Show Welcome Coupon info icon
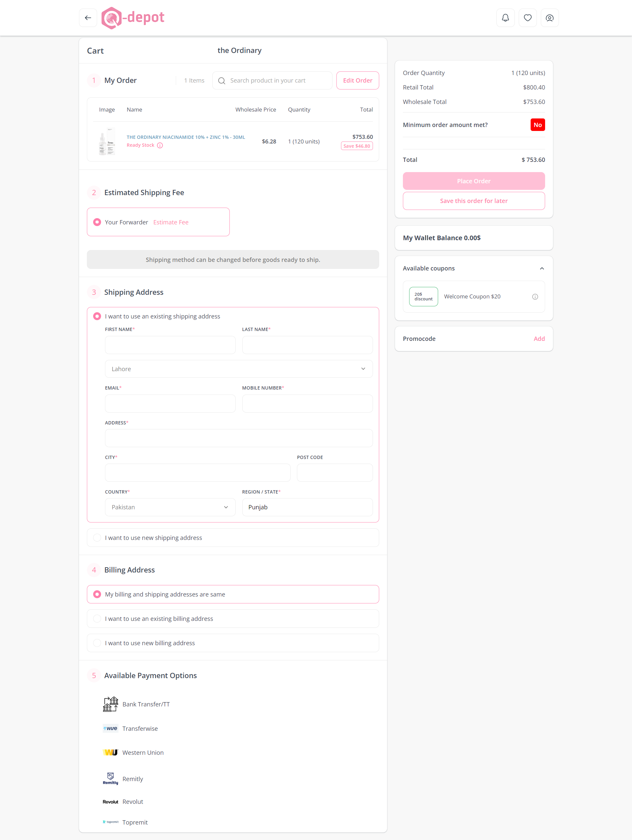Screen dimensions: 632x840 click(535, 296)
